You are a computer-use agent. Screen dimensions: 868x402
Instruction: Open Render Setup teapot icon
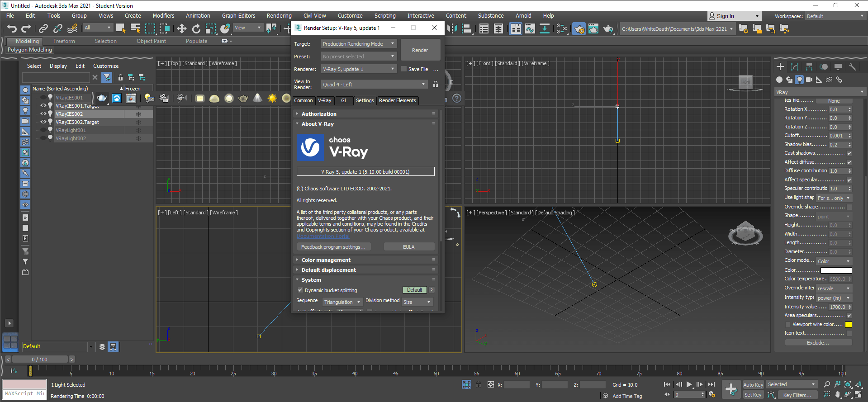tap(579, 28)
